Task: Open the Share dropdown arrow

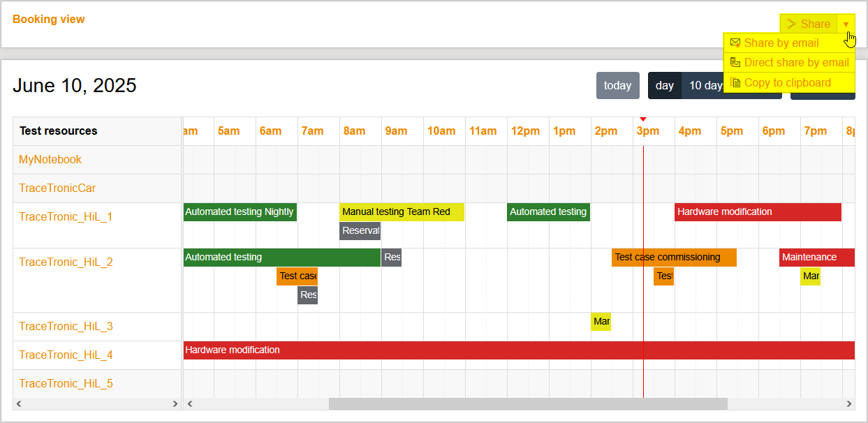Action: coord(846,24)
